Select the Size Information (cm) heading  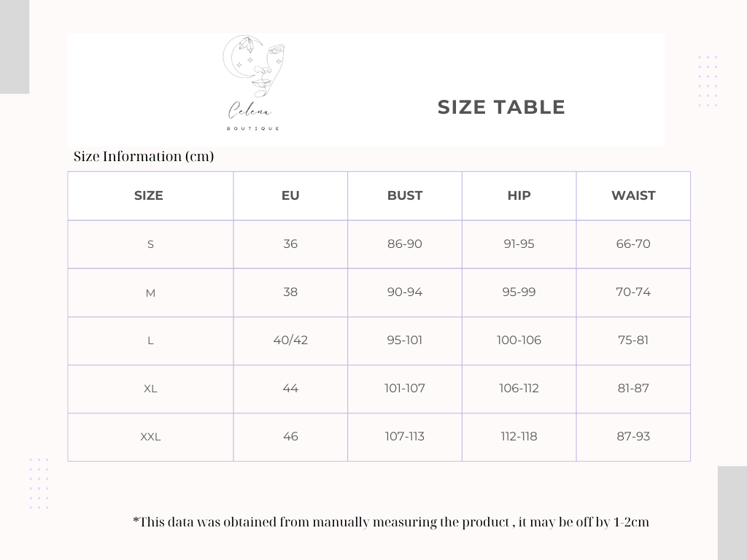pyautogui.click(x=144, y=156)
